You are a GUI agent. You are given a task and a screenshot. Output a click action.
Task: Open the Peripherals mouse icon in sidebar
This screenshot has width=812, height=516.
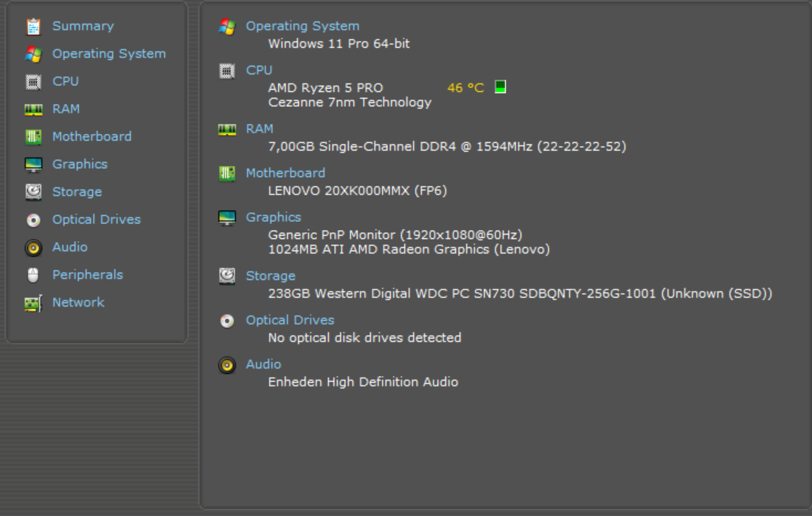pos(33,275)
